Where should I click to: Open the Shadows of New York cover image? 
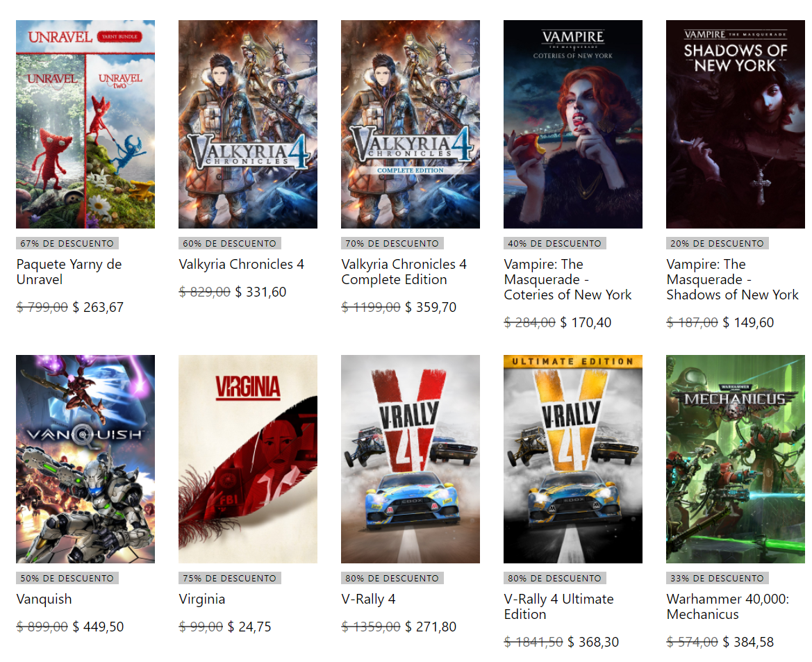(736, 124)
